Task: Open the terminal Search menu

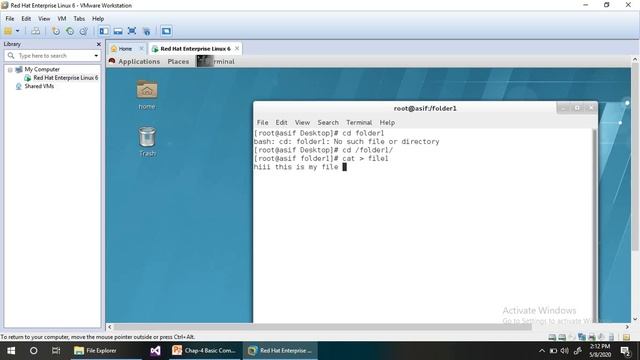Action: pos(328,122)
